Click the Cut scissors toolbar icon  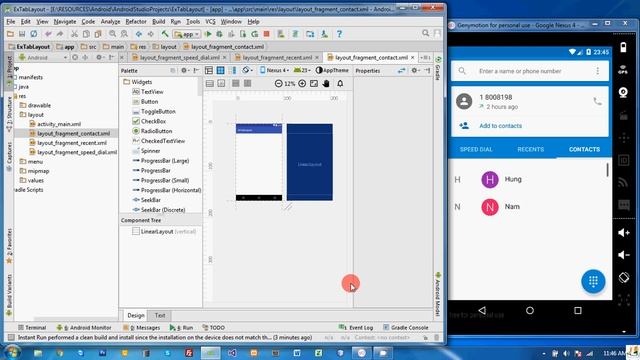pos(74,34)
